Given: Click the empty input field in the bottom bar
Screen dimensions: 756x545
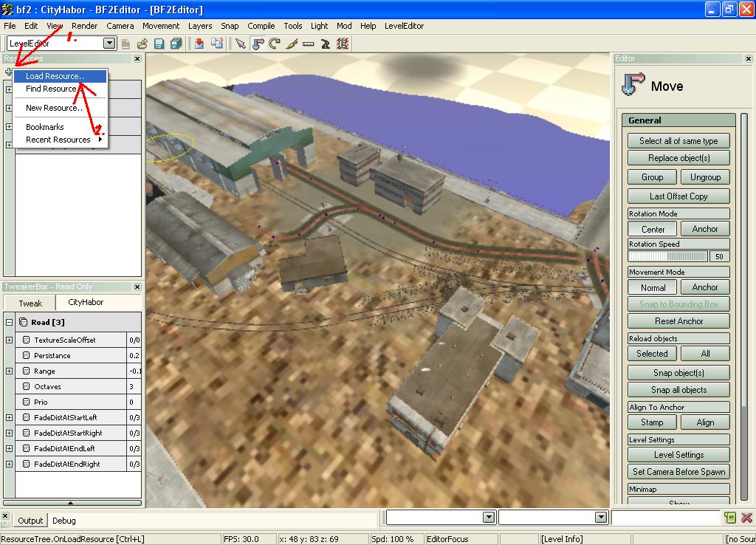Looking at the screenshot, I should [666, 518].
